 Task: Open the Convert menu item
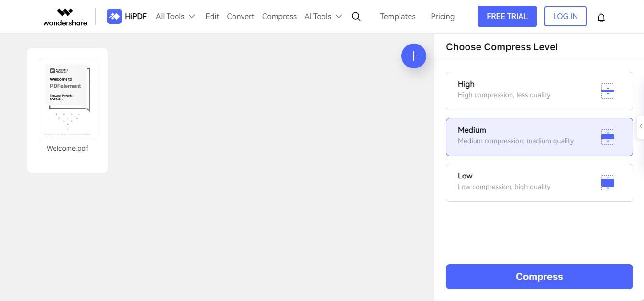pos(240,16)
